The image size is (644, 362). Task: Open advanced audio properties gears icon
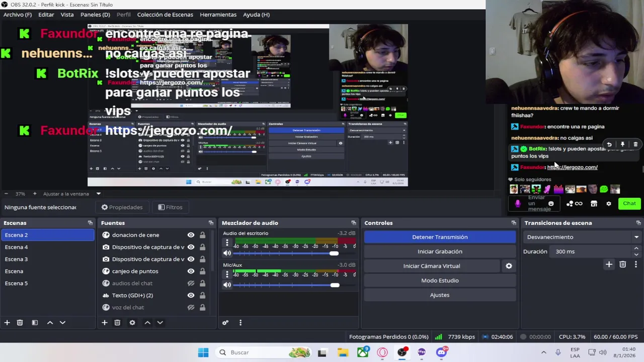(225, 322)
